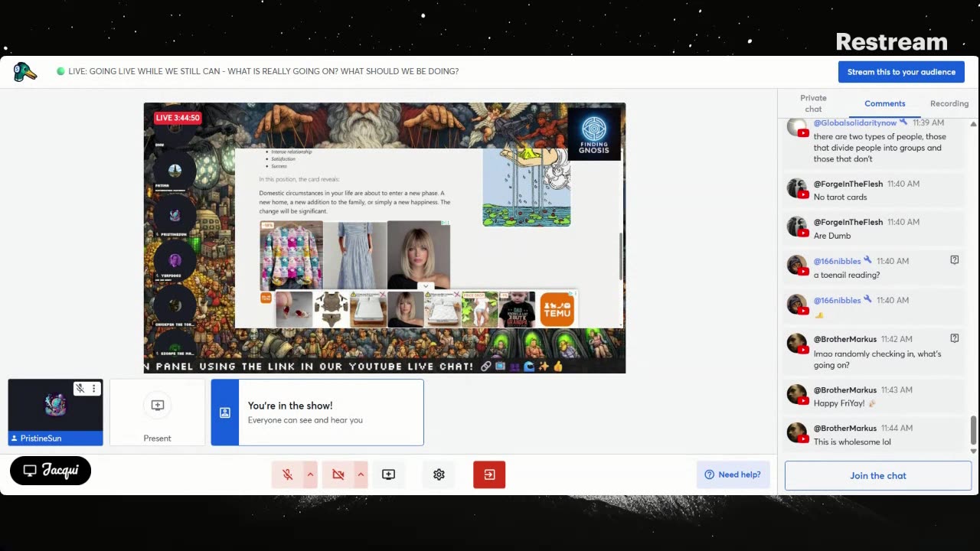Click the @166nibbles name on toenail comment
Screen dimensions: 980x551
tap(837, 261)
